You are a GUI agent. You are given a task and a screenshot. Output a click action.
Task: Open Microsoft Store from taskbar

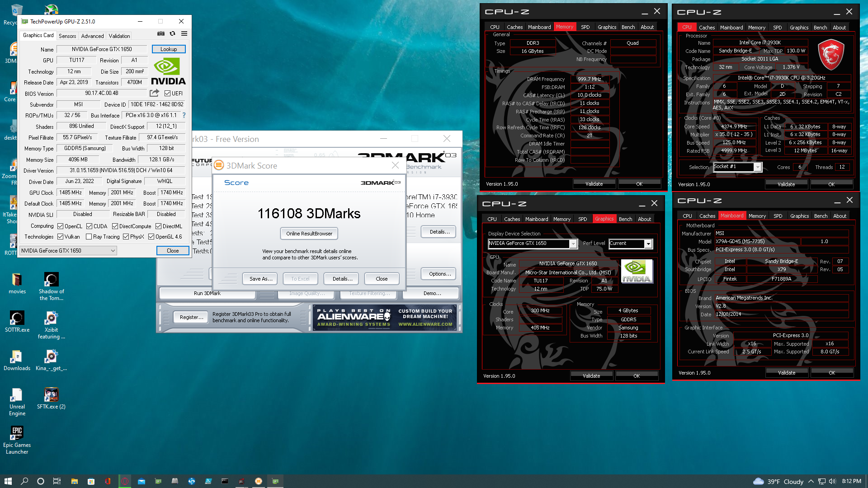click(91, 481)
